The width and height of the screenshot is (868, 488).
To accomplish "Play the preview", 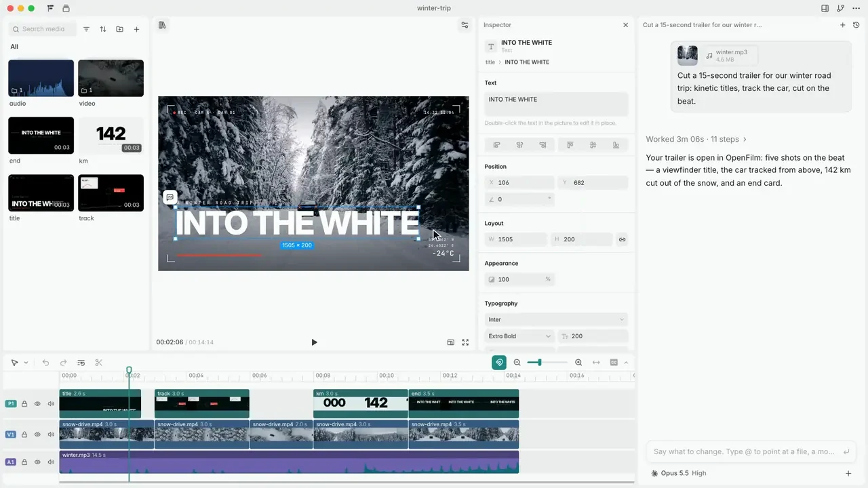I will pyautogui.click(x=314, y=342).
